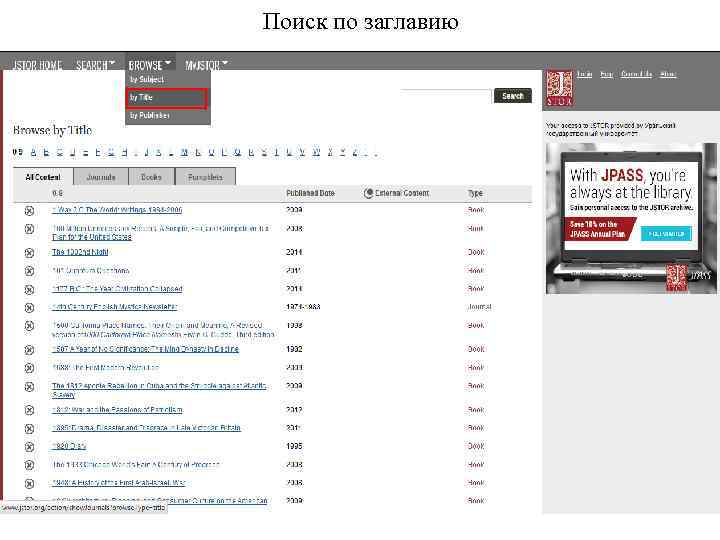Screen dimensions: 720x540
Task: Open 'The 1002nd Night' title link
Action: pos(80,252)
